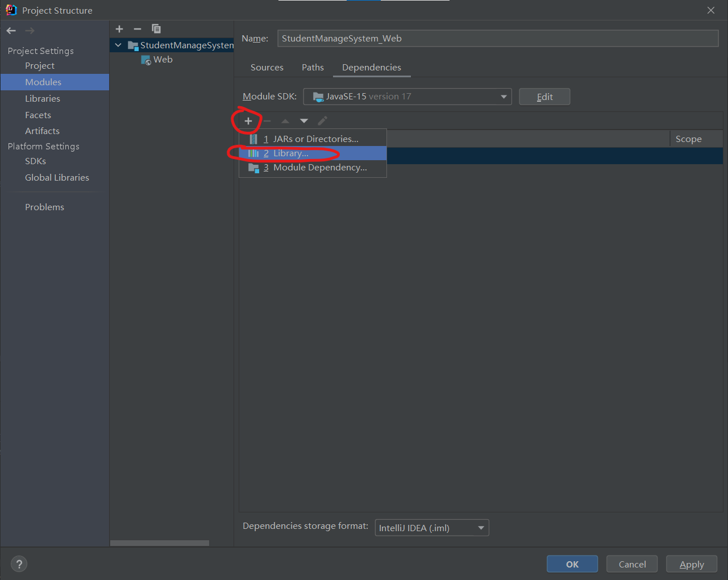The image size is (728, 580).
Task: Click the Library books icon in popup
Action: pyautogui.click(x=253, y=153)
